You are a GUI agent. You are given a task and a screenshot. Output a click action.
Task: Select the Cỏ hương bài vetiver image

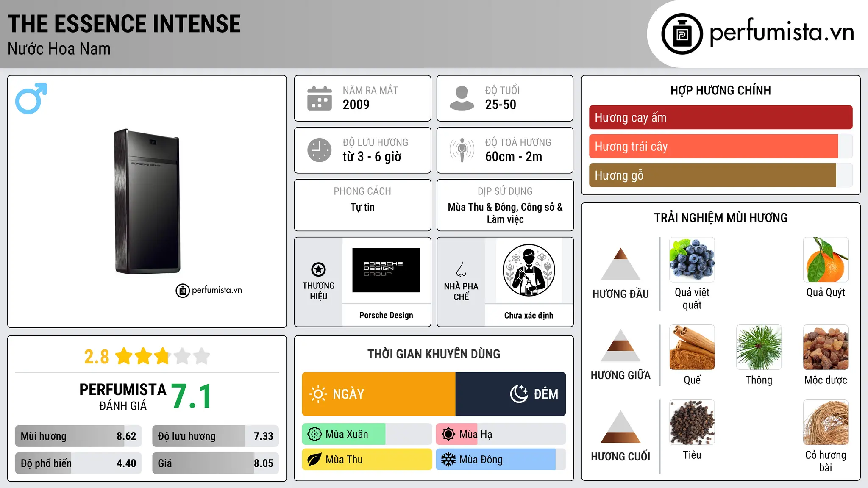tap(826, 422)
